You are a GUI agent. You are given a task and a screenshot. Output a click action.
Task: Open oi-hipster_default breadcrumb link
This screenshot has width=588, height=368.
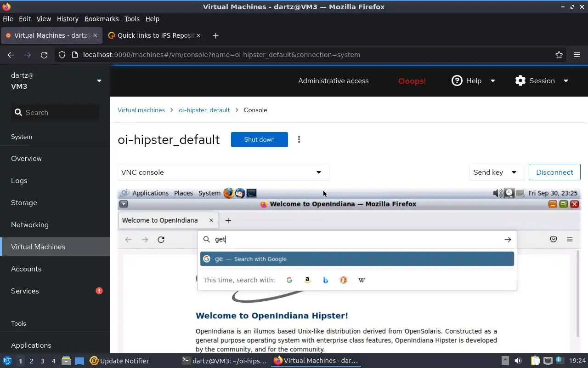pyautogui.click(x=204, y=110)
